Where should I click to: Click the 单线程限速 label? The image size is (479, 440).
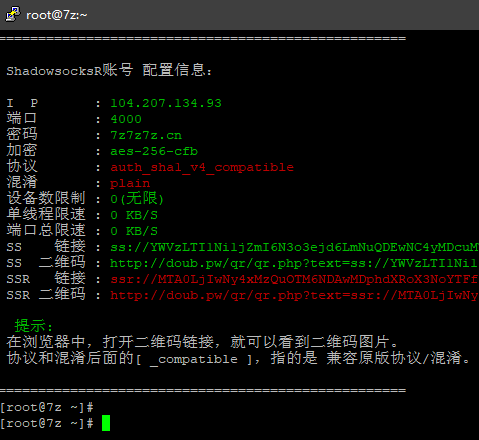pos(46,214)
